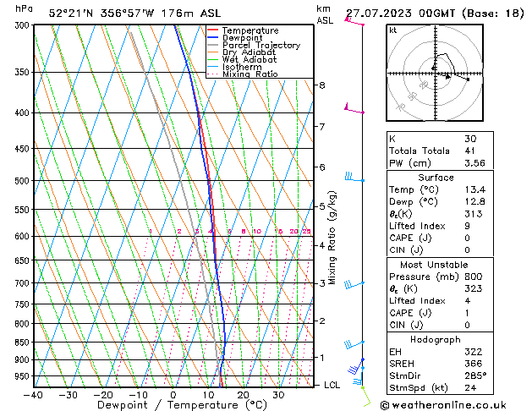Click the 750 hPa pressure axis label

[24, 304]
